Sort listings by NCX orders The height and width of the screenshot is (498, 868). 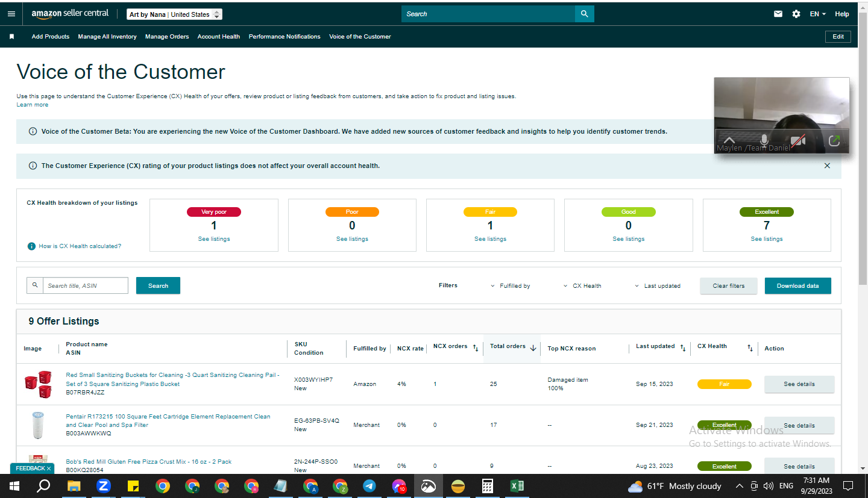point(475,347)
